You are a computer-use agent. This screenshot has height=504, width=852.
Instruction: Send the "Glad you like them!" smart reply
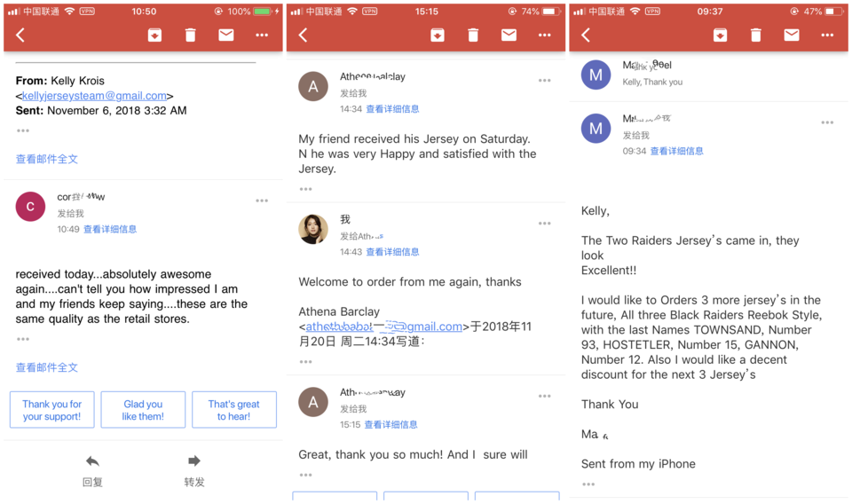(x=143, y=410)
